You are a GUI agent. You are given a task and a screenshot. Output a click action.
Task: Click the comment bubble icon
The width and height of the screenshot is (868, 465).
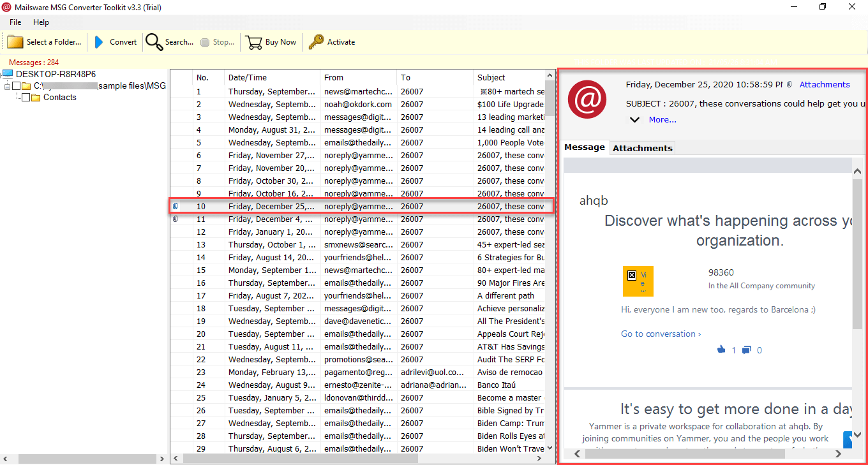747,350
